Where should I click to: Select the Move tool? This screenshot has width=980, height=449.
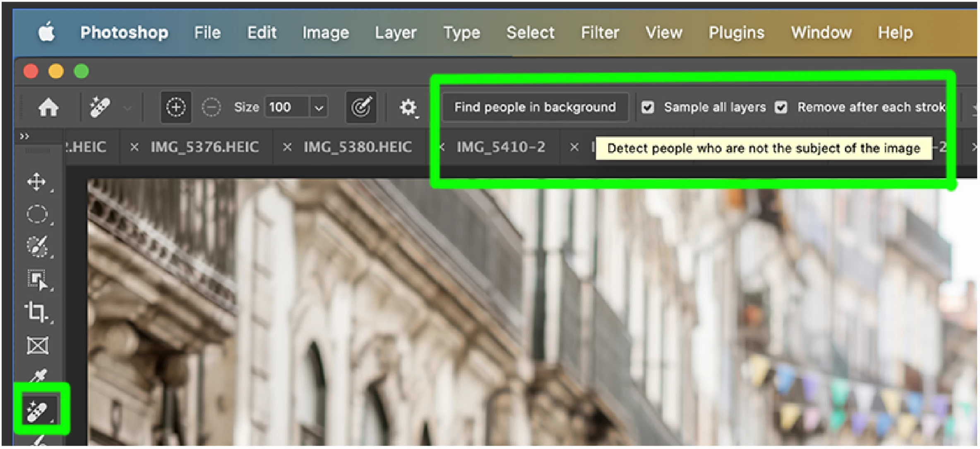click(37, 182)
